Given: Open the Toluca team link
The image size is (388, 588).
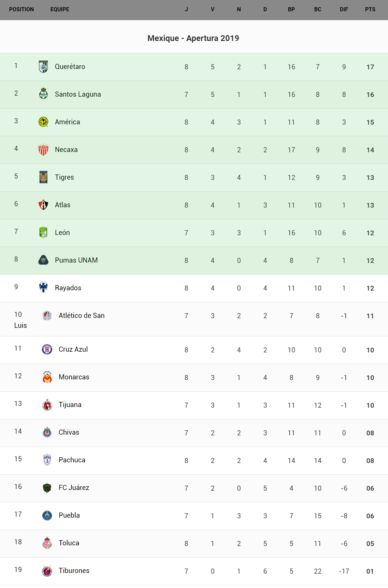Looking at the screenshot, I should point(69,543).
